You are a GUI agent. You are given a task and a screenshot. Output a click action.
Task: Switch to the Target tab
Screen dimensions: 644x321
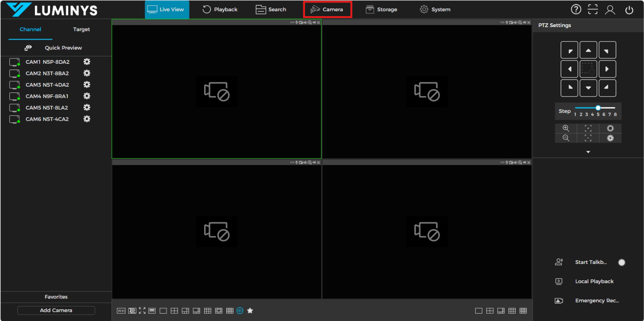(81, 29)
